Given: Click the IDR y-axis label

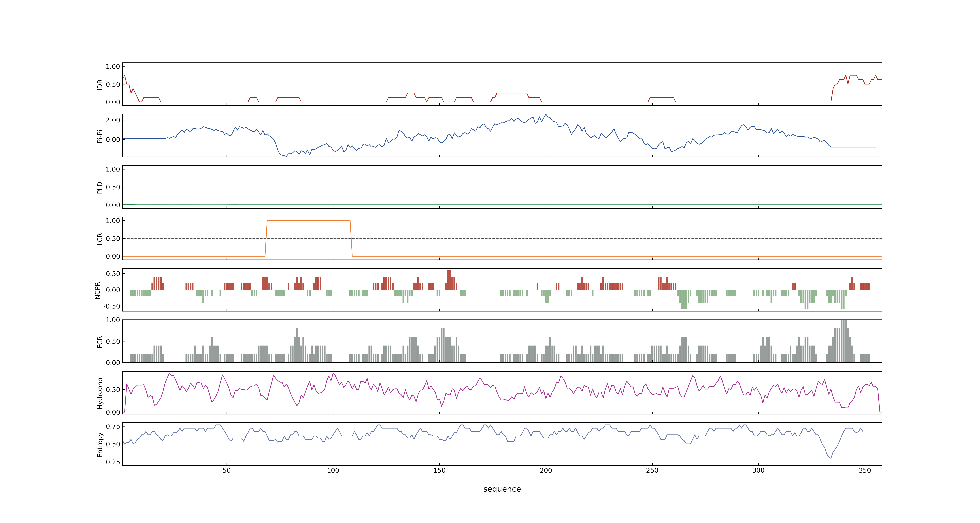Looking at the screenshot, I should (x=100, y=85).
